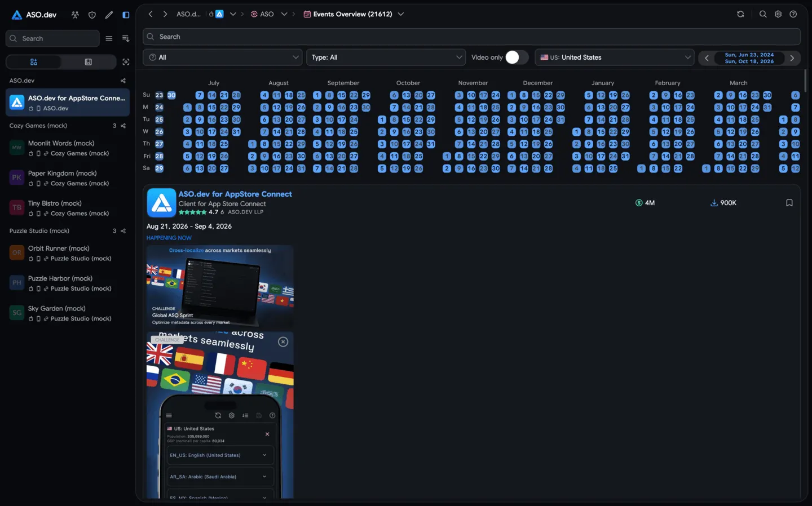
Task: Click the sidebar Search field
Action: point(52,38)
